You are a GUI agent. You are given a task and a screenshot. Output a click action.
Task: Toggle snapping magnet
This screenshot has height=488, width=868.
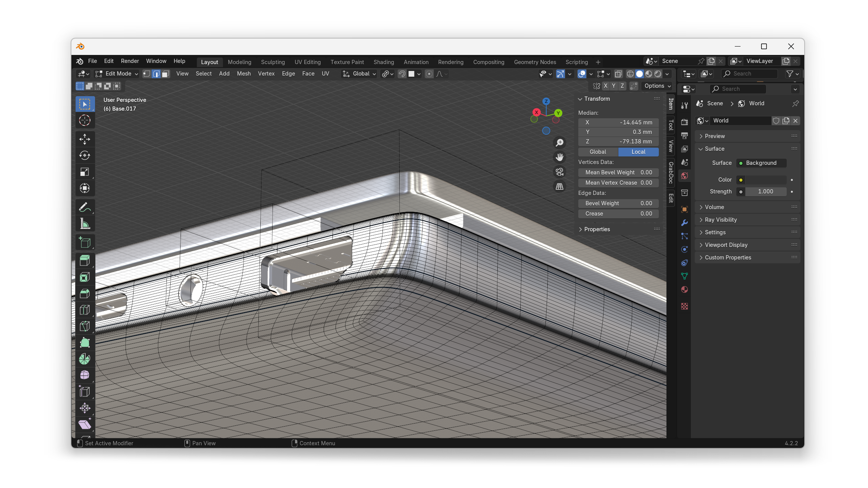[x=402, y=74]
